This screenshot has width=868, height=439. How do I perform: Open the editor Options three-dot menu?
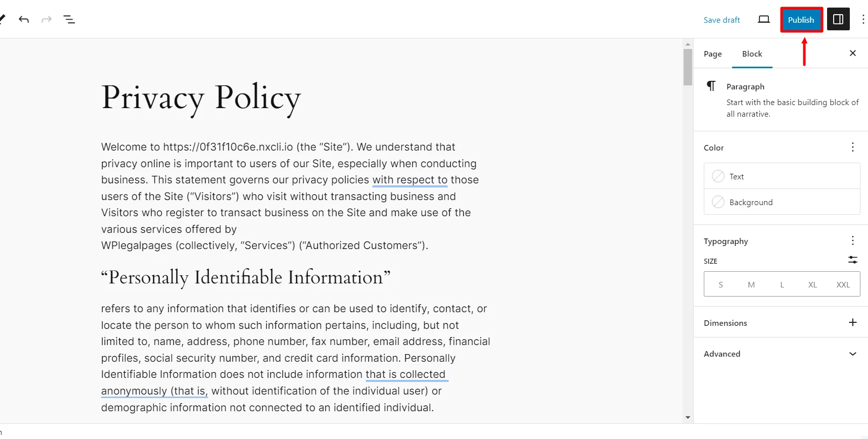coord(863,19)
